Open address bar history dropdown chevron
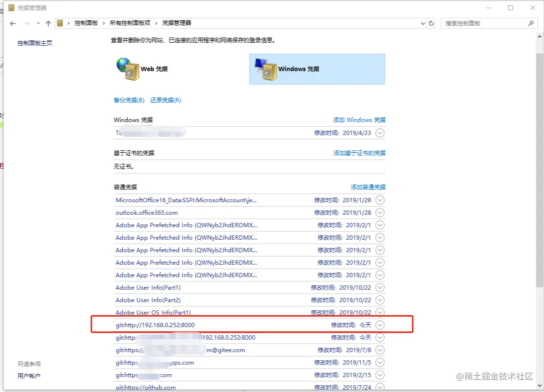The height and width of the screenshot is (392, 544). click(423, 23)
